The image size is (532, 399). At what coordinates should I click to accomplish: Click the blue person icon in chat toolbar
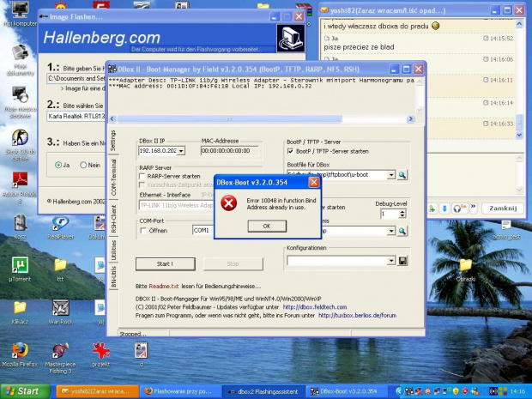point(444,209)
